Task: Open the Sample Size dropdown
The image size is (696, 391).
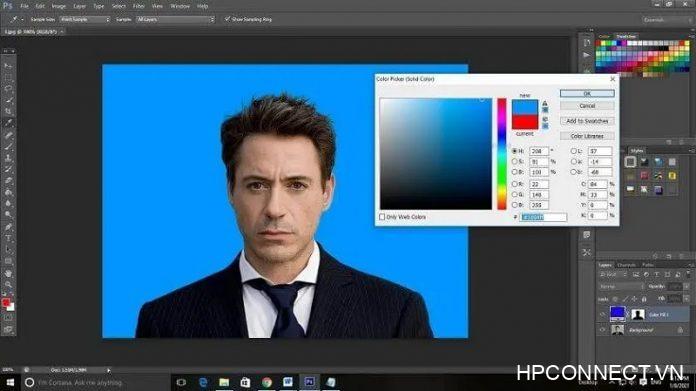Action: coord(85,20)
